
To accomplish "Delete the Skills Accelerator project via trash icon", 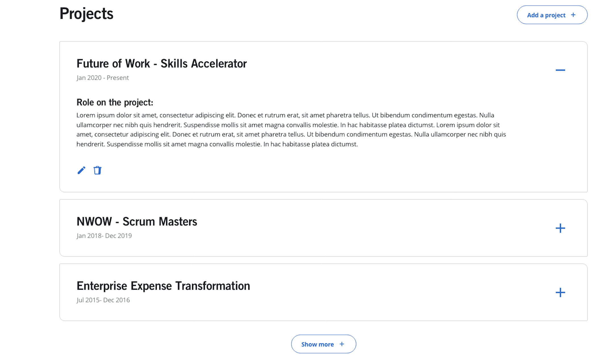I will (x=97, y=170).
